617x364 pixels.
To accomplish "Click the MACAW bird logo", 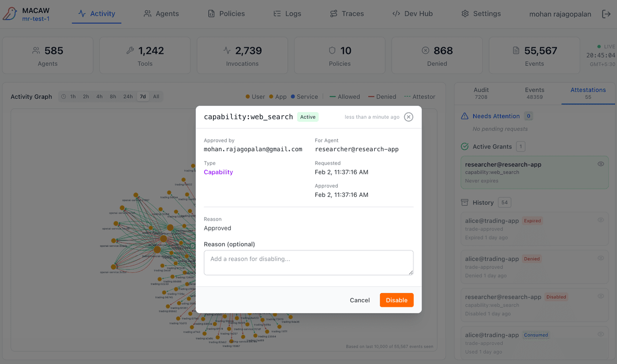I will point(10,14).
